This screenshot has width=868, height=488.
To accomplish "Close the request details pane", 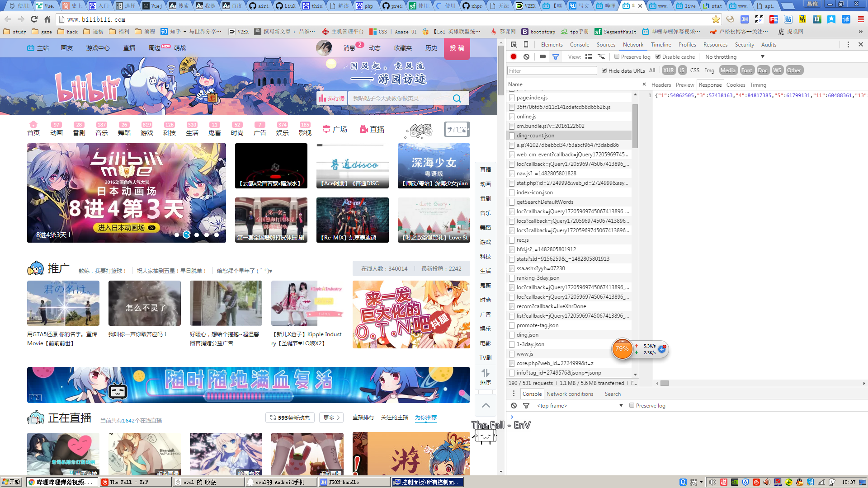I will tap(644, 84).
